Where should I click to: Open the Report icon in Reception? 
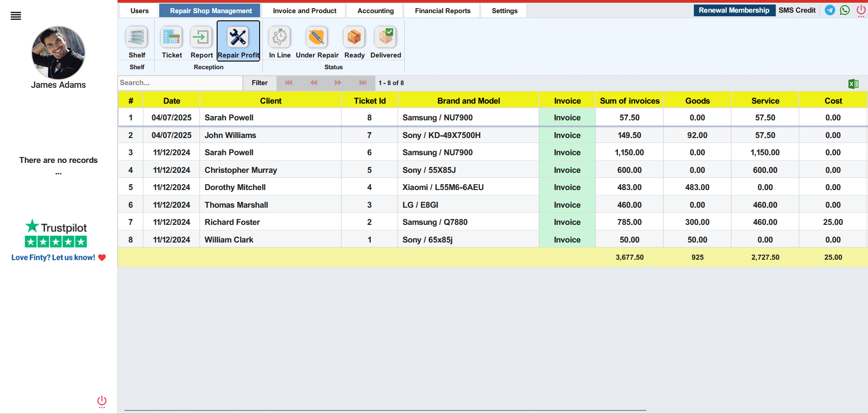202,42
